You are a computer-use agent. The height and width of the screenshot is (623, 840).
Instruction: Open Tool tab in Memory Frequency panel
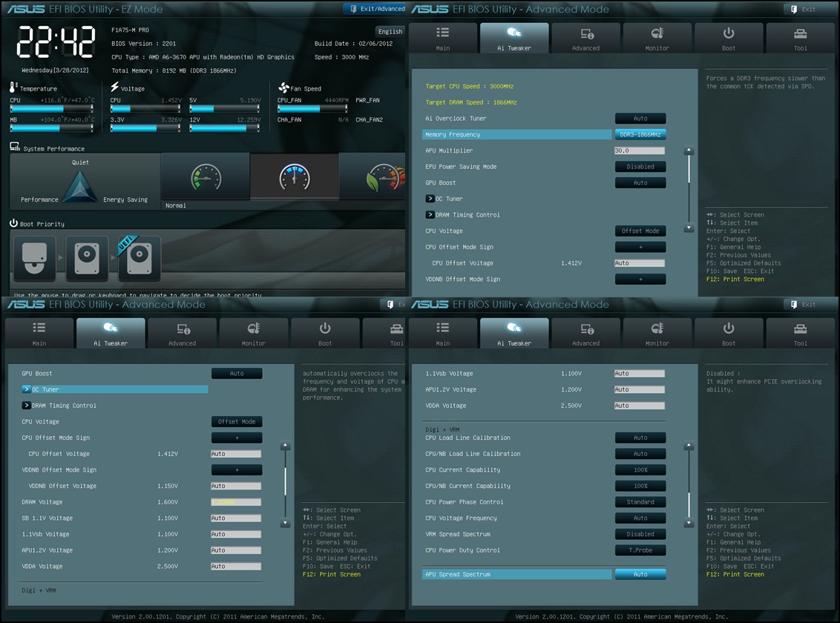coord(801,38)
